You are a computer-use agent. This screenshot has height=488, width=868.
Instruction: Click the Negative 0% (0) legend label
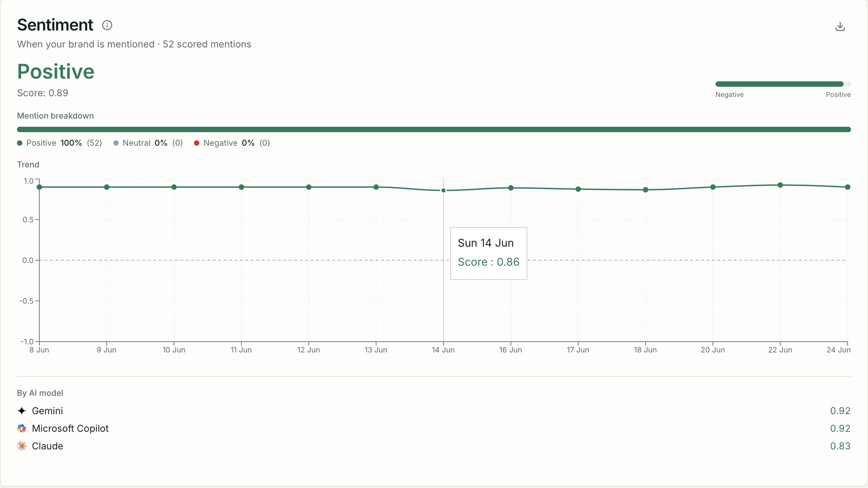237,143
